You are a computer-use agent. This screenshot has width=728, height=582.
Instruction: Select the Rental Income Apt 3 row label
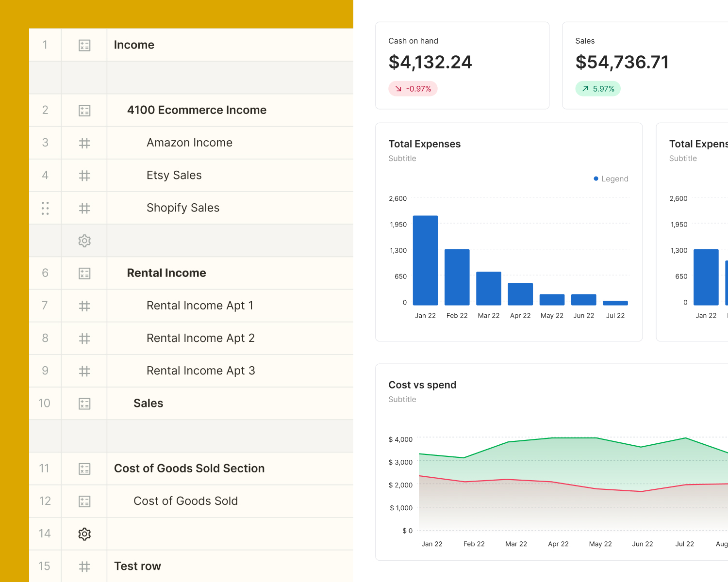point(201,371)
